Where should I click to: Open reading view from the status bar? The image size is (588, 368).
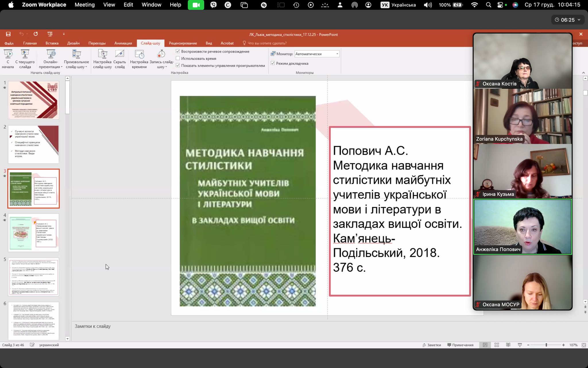click(508, 345)
